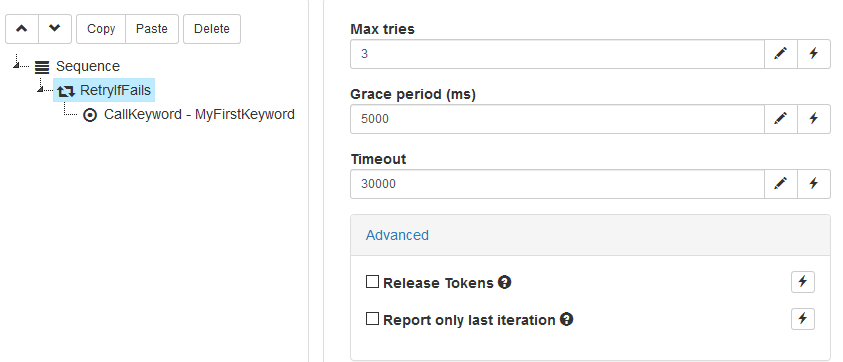This screenshot has width=843, height=362.
Task: Collapse the Sequence tree node
Action: point(17,66)
